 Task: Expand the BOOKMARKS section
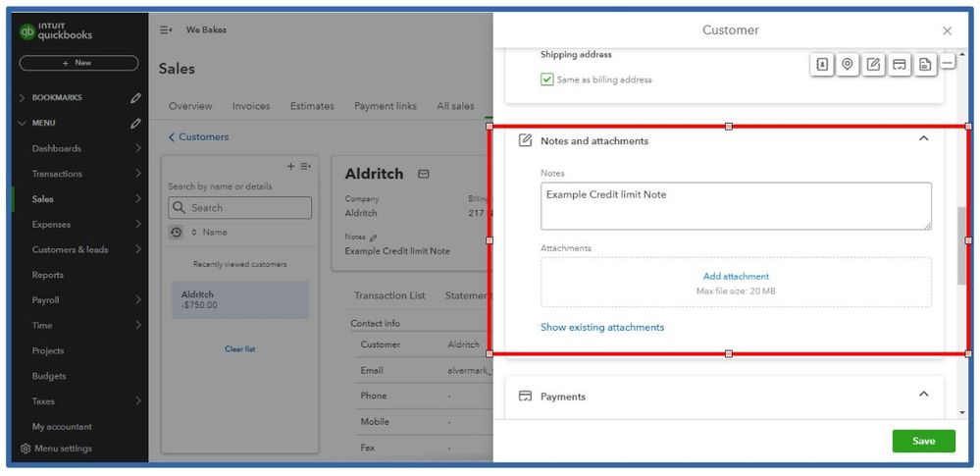[x=24, y=98]
